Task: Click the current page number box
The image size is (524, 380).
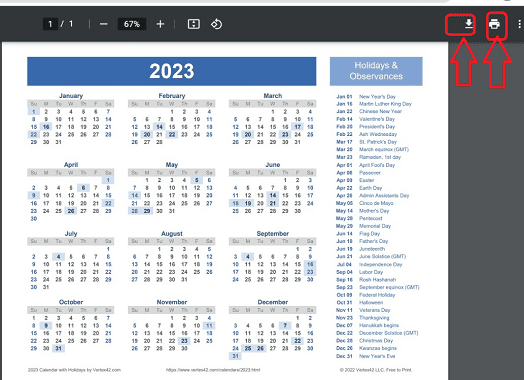Action: pyautogui.click(x=50, y=24)
